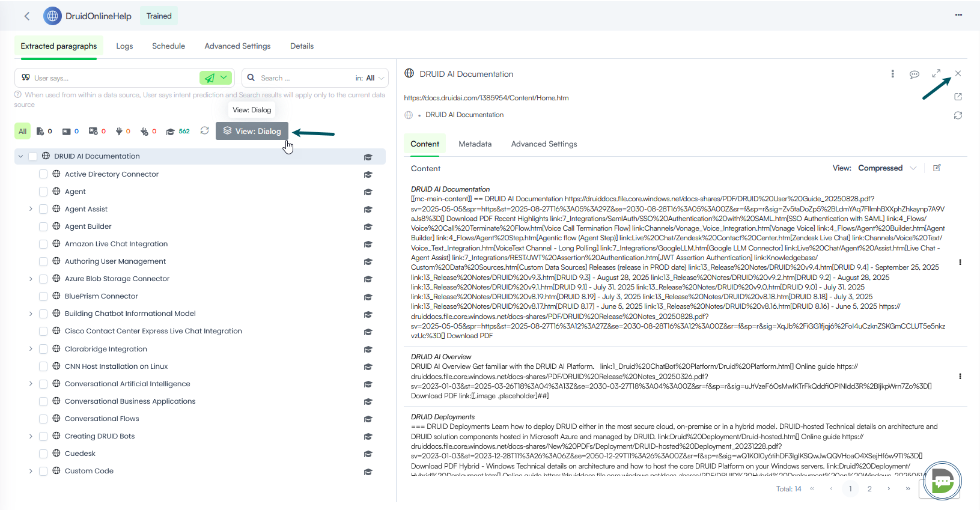This screenshot has height=510, width=980.
Task: Collapse the DRUID AI Documentation tree node
Action: 20,156
